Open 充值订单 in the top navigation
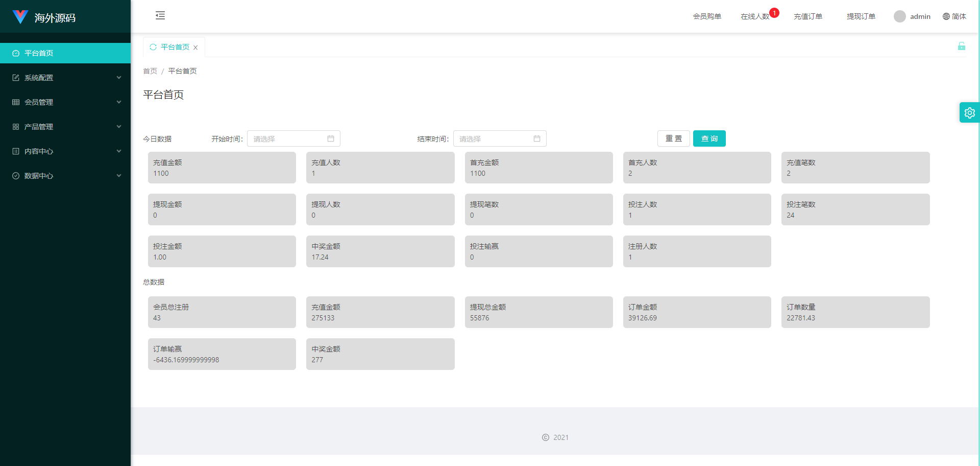Screen dimensions: 980x466 click(x=807, y=16)
